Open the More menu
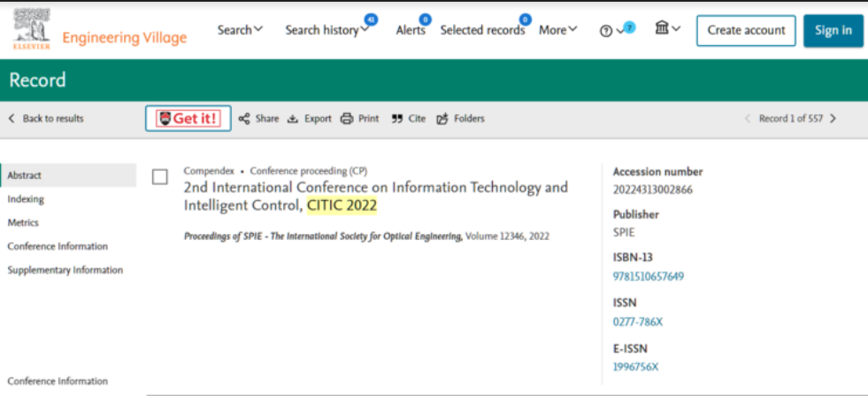This screenshot has width=868, height=396. (557, 30)
